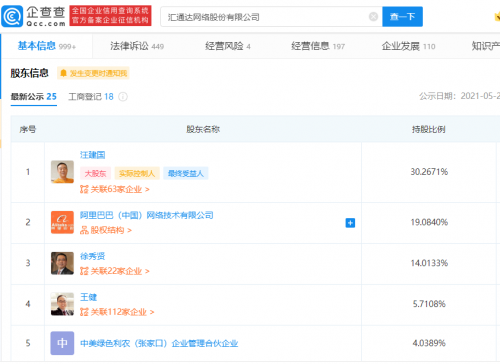Select the 最新公示 25 sub-tab
Image resolution: width=500 pixels, height=364 pixels.
point(34,97)
